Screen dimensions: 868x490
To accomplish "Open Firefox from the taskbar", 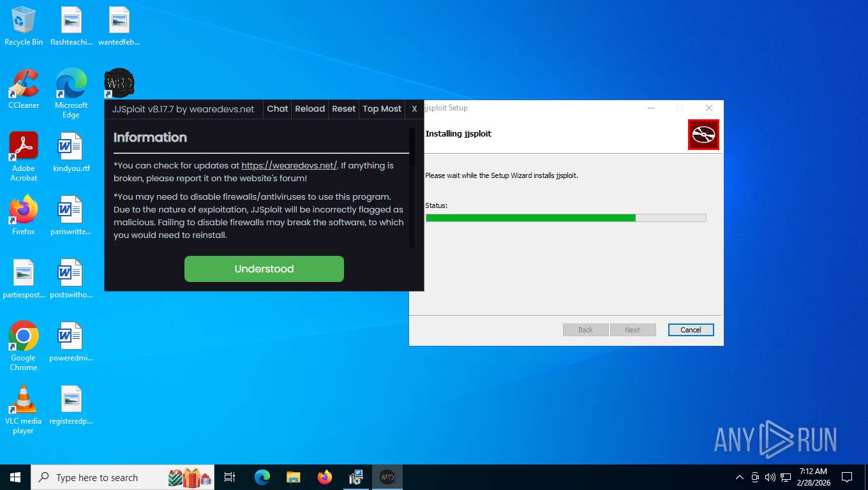I will (325, 477).
